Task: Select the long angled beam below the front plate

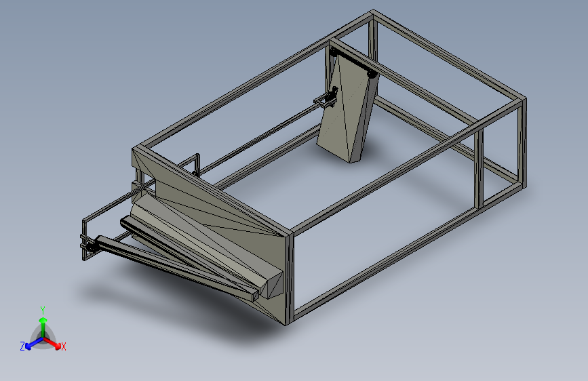Action: [x=176, y=268]
